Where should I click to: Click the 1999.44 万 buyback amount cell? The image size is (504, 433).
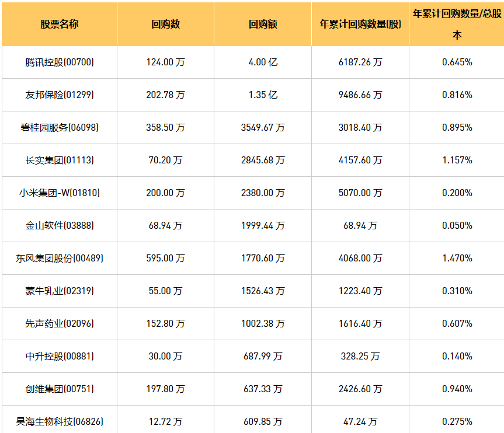(263, 225)
